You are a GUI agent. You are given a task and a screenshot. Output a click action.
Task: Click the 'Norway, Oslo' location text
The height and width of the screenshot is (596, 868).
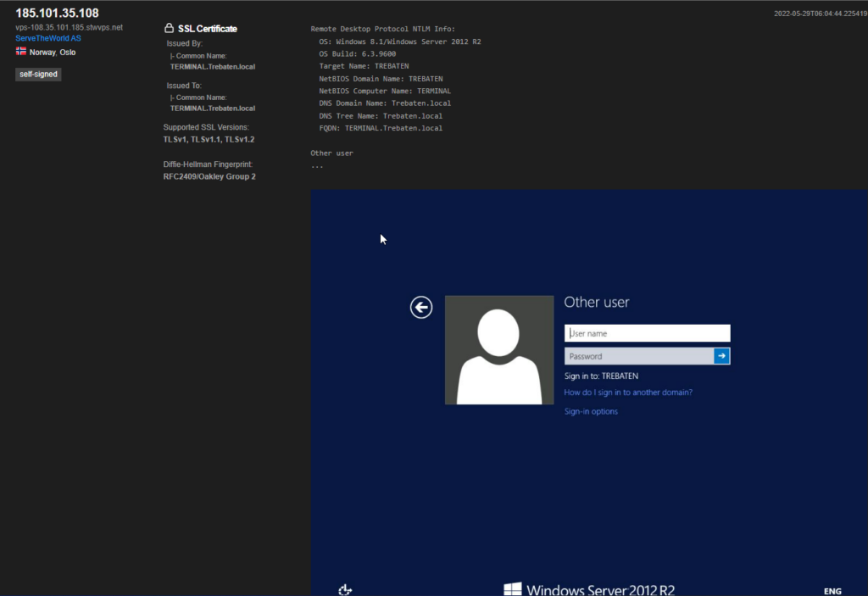coord(53,52)
